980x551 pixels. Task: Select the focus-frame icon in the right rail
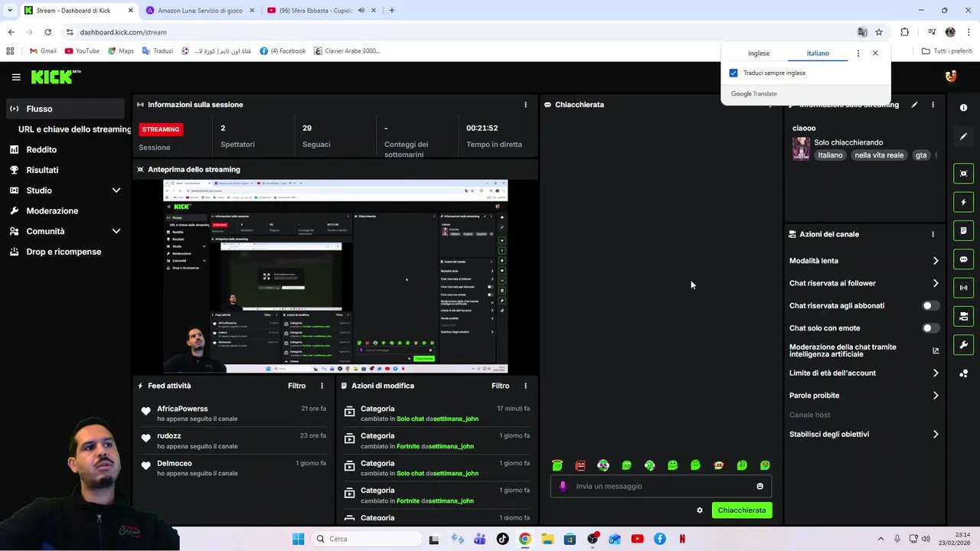[963, 174]
